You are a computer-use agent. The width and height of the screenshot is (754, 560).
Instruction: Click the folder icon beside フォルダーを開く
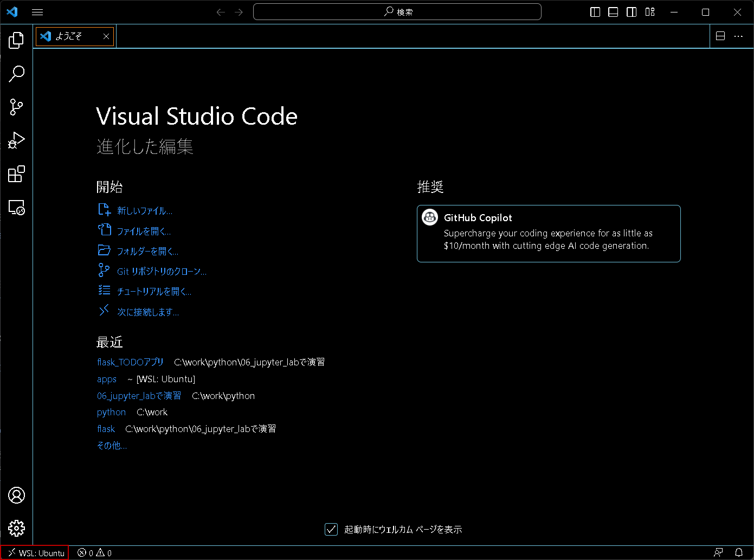(x=104, y=250)
